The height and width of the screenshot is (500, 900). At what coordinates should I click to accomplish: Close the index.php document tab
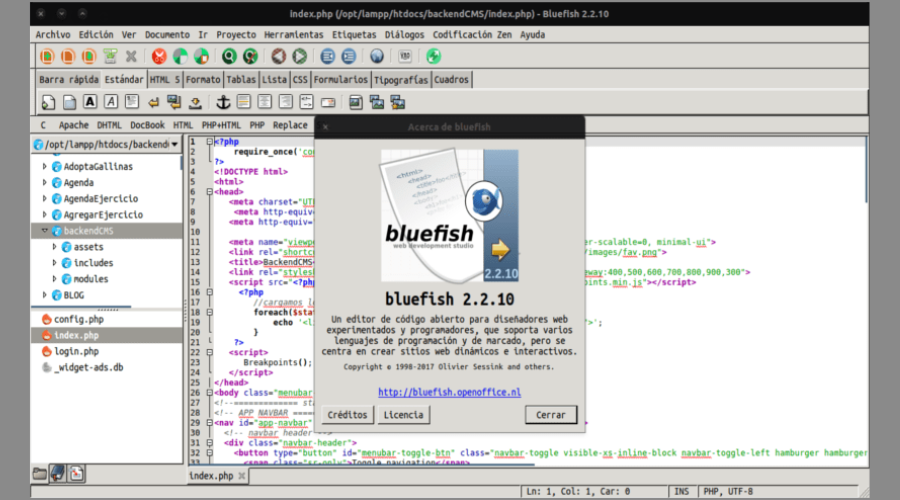[242, 475]
